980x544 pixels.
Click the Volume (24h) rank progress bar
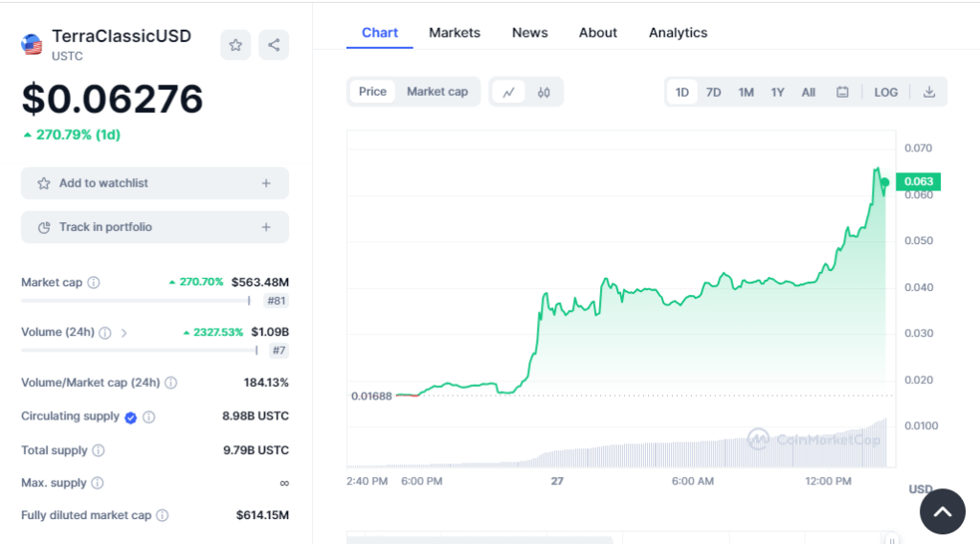(x=140, y=351)
